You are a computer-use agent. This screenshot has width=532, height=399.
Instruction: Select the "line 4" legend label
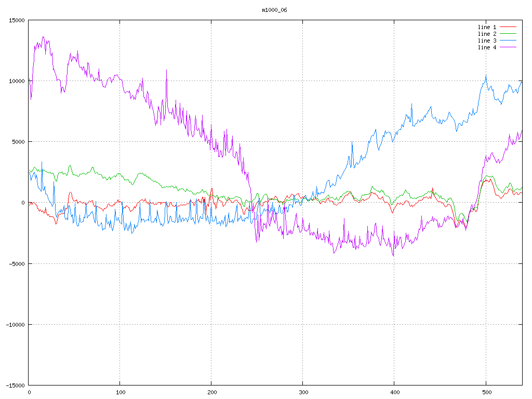point(487,47)
